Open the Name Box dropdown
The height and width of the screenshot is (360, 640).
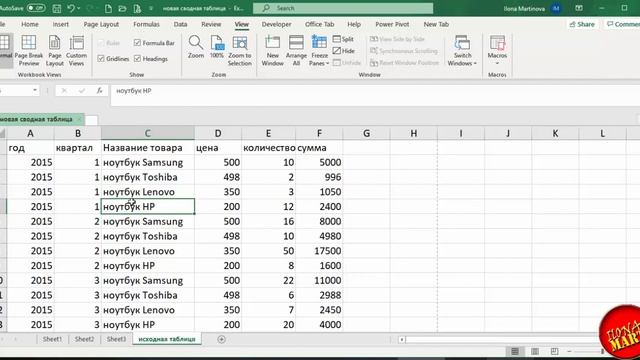[35, 90]
